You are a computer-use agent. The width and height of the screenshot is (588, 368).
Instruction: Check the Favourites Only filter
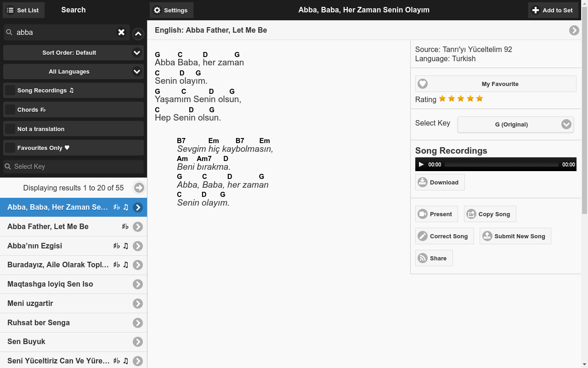point(10,148)
